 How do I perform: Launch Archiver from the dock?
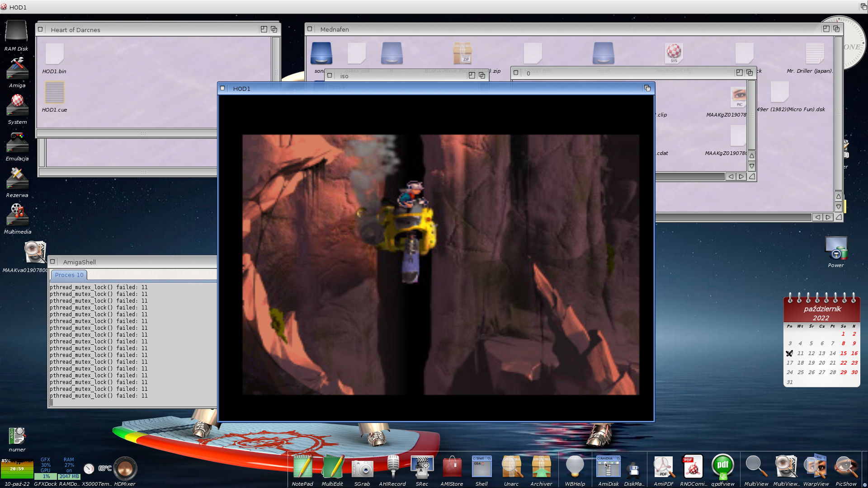click(x=541, y=467)
